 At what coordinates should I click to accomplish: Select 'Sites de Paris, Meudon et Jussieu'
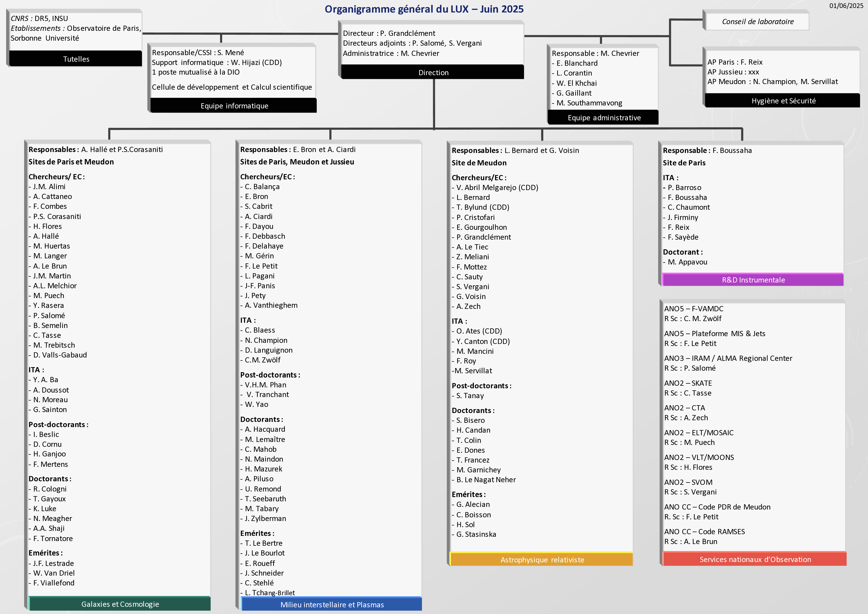(x=297, y=162)
